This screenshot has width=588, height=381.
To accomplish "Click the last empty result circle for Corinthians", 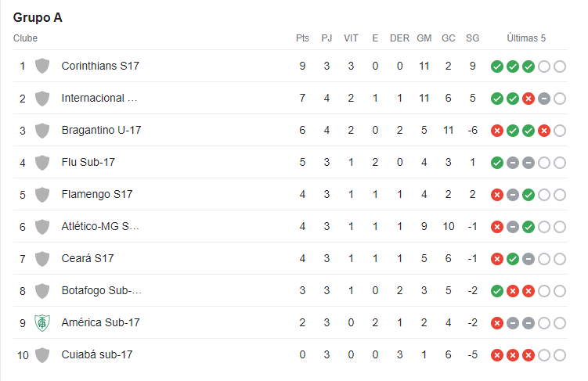I will click(560, 66).
